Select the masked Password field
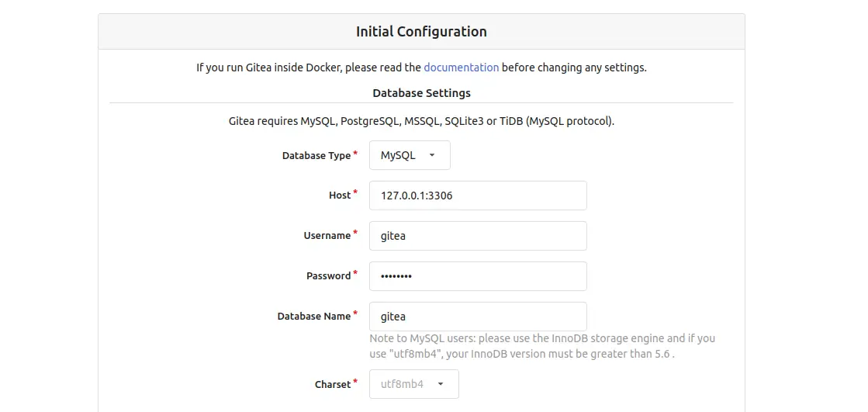The height and width of the screenshot is (412, 868). (x=478, y=276)
